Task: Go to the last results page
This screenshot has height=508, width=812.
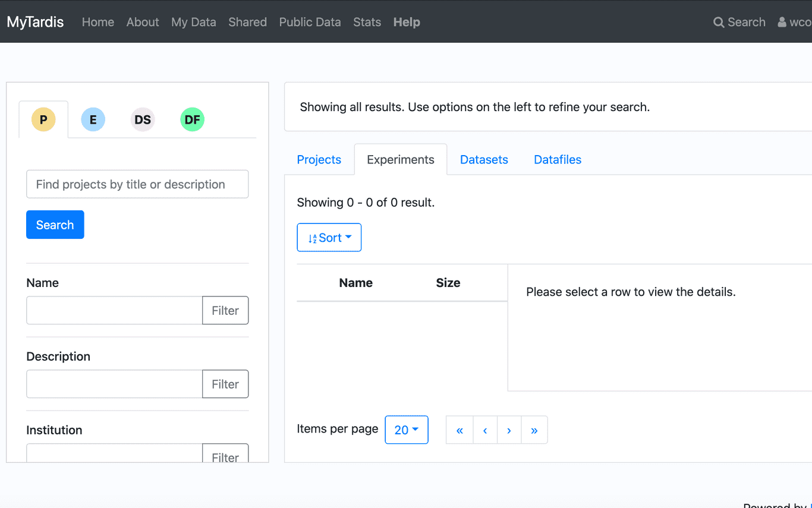Action: 534,430
